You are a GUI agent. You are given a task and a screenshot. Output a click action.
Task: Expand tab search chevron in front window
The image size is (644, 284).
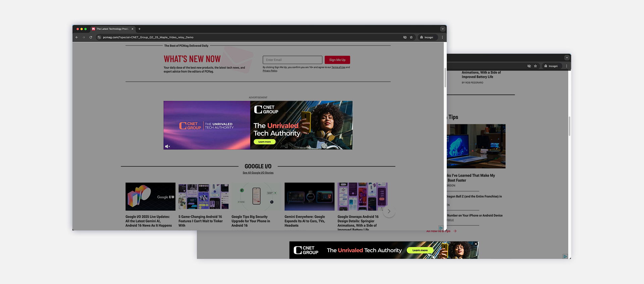coord(442,29)
